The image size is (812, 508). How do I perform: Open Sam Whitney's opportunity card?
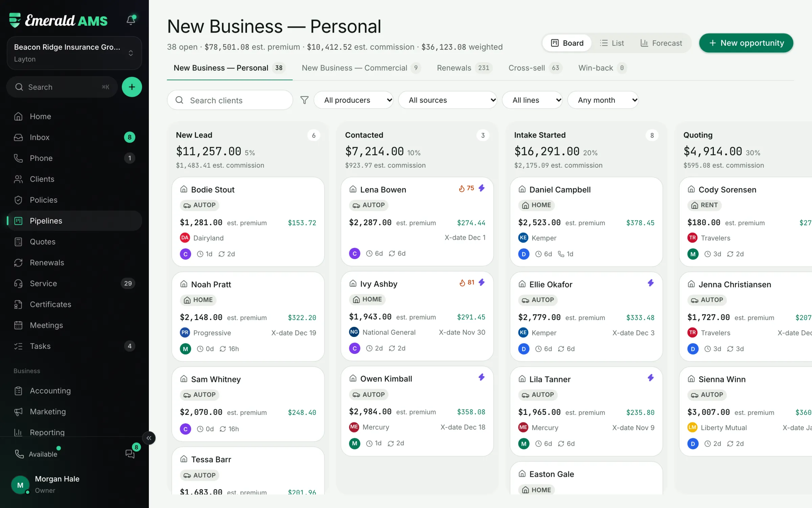coord(248,404)
